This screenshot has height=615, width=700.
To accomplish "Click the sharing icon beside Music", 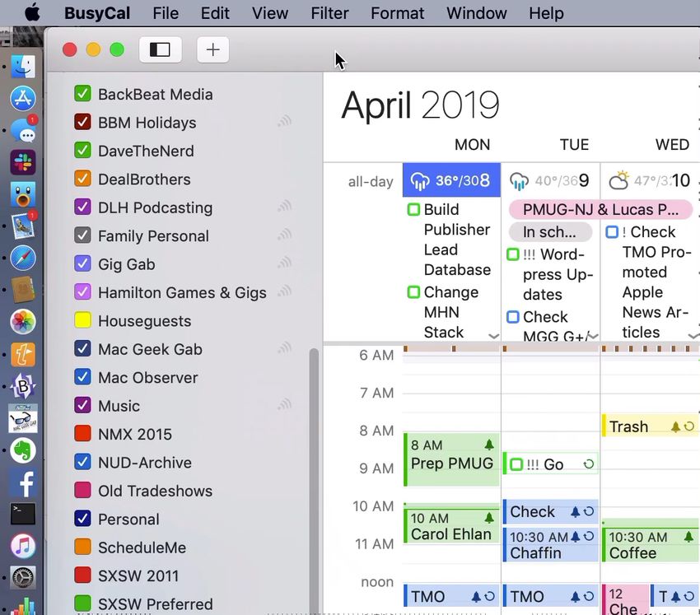I will [284, 405].
